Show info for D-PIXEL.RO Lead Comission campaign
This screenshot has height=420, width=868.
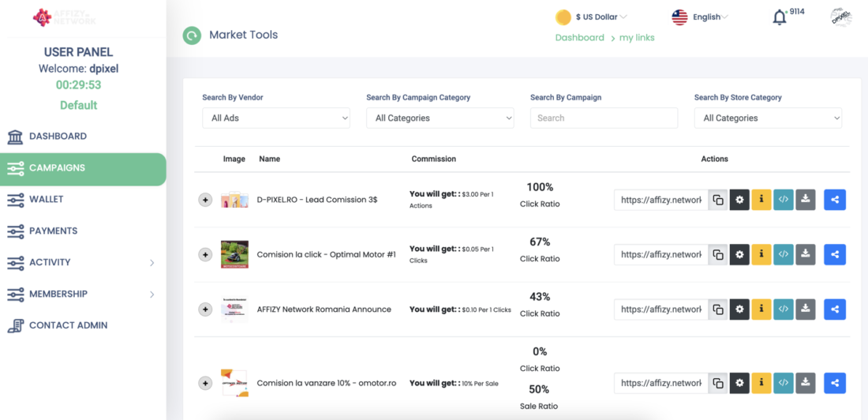point(761,200)
